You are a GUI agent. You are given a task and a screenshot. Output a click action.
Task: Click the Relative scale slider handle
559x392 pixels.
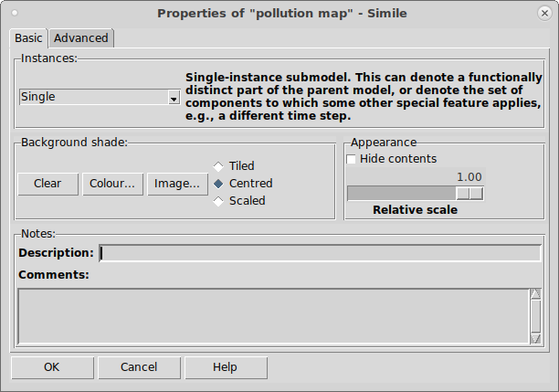(x=469, y=194)
